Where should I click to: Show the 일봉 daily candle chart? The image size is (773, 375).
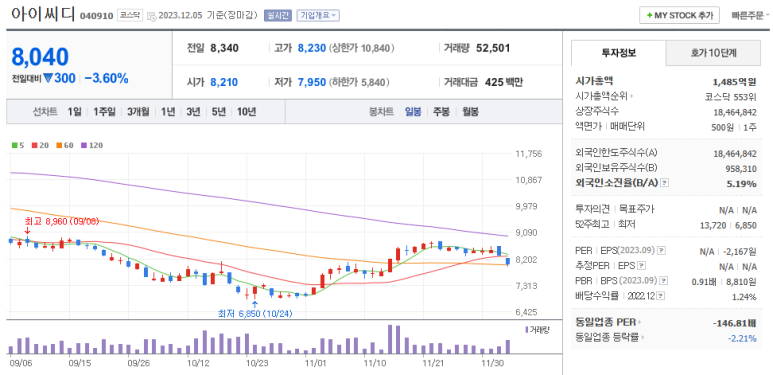click(x=413, y=111)
